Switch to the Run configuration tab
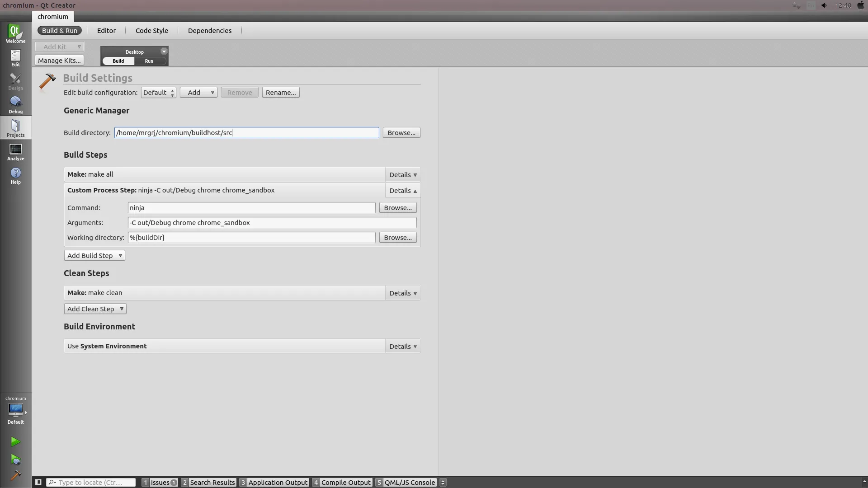Screen dimensions: 868x488 [x=148, y=61]
